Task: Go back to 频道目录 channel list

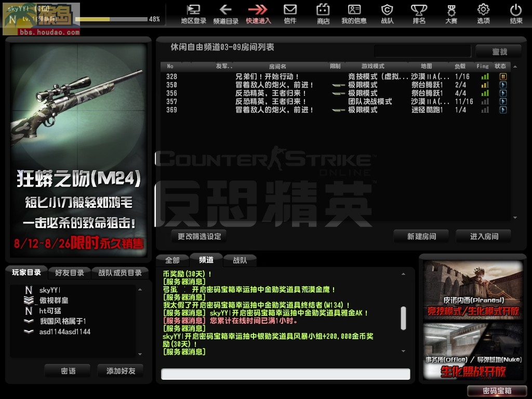Action: pyautogui.click(x=225, y=14)
